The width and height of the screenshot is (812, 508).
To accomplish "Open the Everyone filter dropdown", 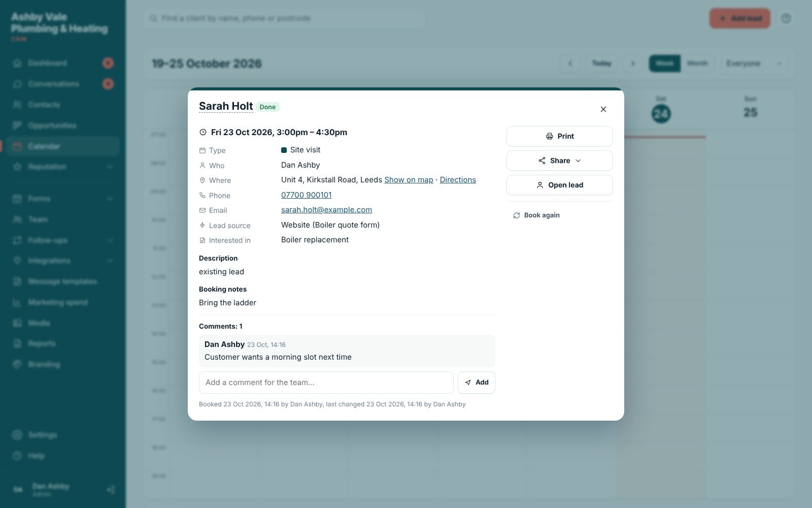I will pos(754,63).
